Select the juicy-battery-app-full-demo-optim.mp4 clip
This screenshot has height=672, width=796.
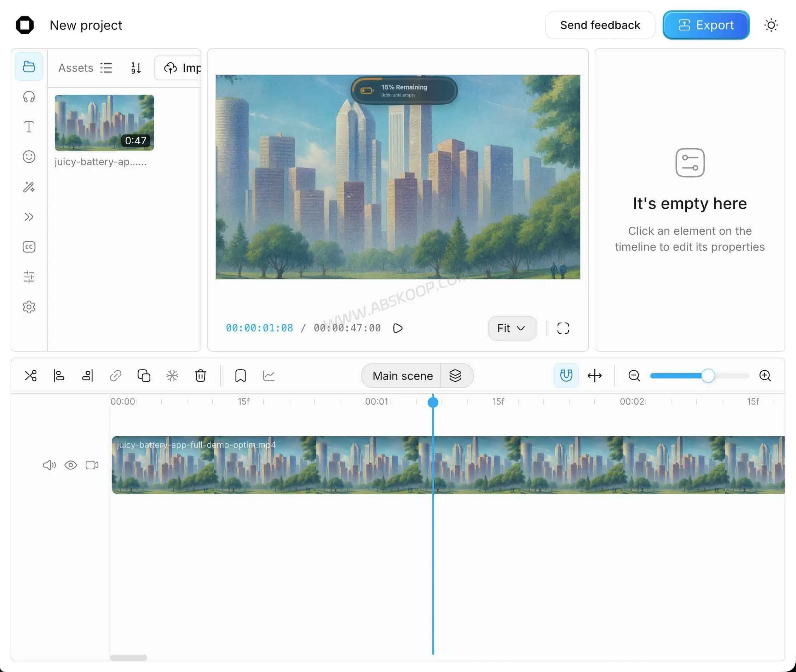point(448,465)
